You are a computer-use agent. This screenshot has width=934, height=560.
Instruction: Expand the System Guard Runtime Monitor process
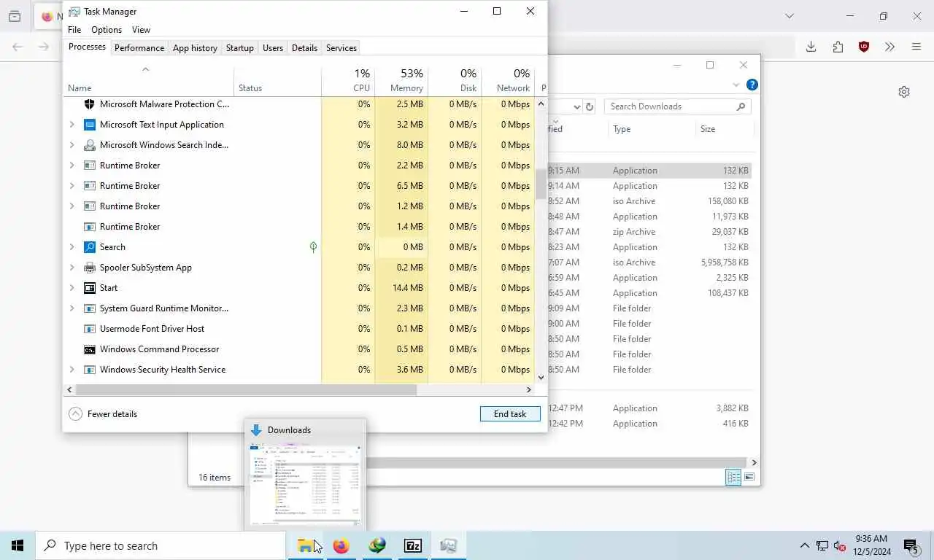72,308
